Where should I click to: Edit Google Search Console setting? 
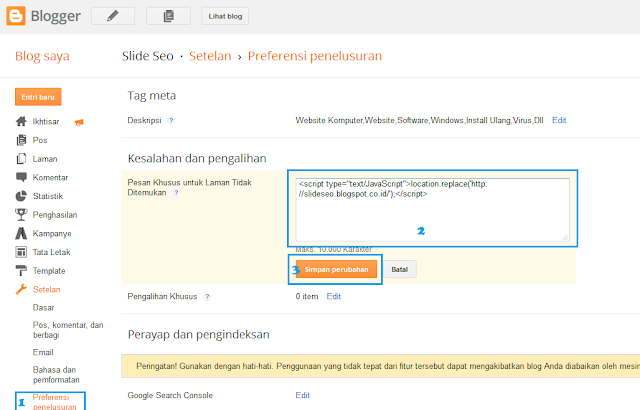point(302,395)
